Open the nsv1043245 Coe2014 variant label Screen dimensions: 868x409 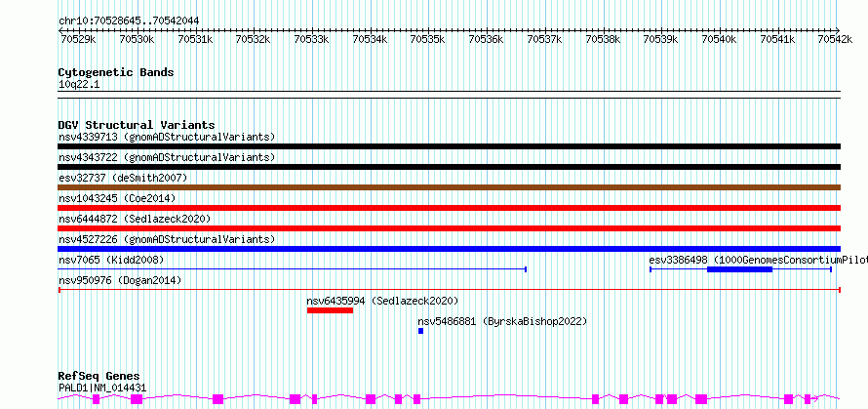pos(117,198)
